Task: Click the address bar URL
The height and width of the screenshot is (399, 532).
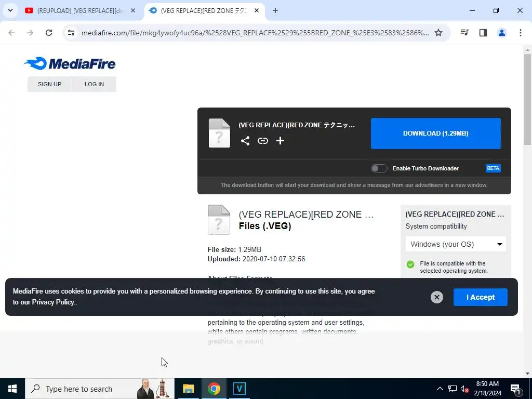Action: 255,33
